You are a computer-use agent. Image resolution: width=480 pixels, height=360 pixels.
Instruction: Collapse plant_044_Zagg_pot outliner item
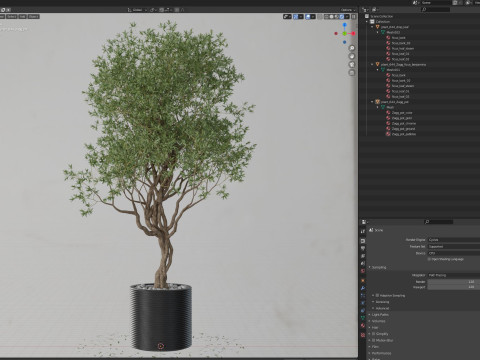click(x=373, y=102)
